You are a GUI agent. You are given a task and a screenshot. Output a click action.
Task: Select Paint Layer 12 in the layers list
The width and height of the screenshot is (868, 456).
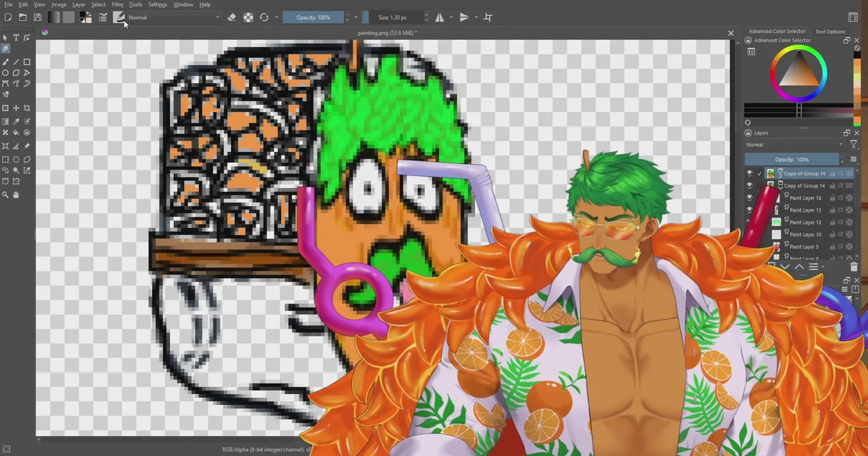[805, 222]
